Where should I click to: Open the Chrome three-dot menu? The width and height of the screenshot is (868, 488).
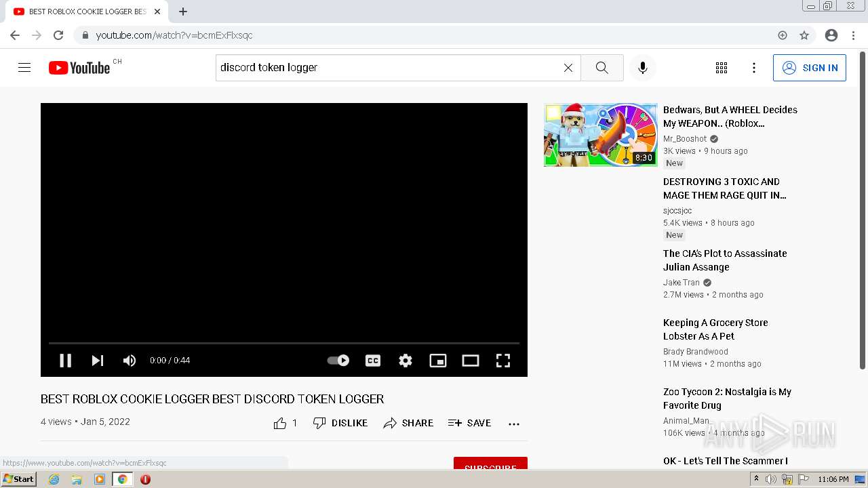click(x=852, y=35)
